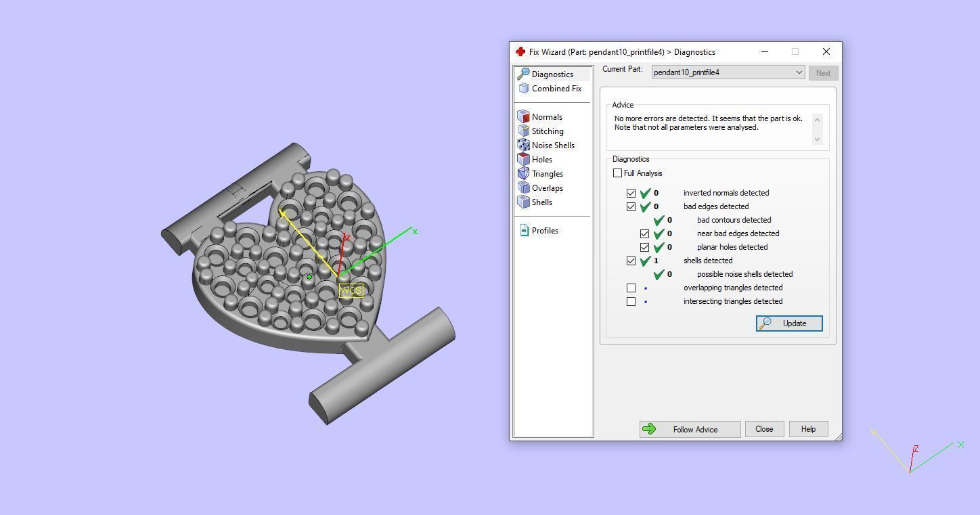Click the Holes cube icon

523,160
